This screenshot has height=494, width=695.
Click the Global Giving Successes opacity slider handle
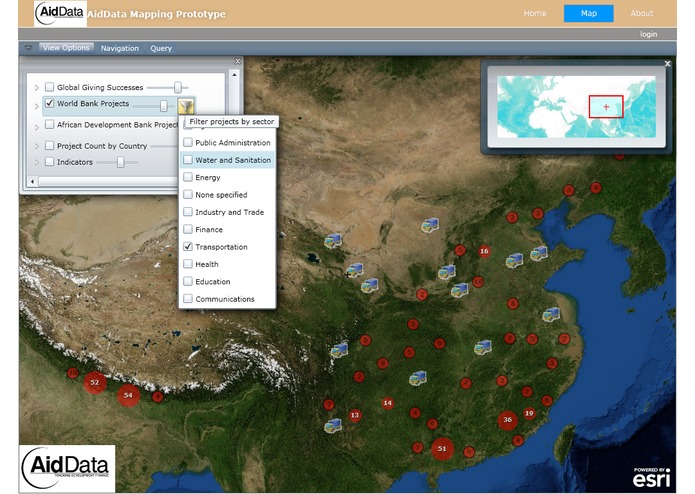178,87
